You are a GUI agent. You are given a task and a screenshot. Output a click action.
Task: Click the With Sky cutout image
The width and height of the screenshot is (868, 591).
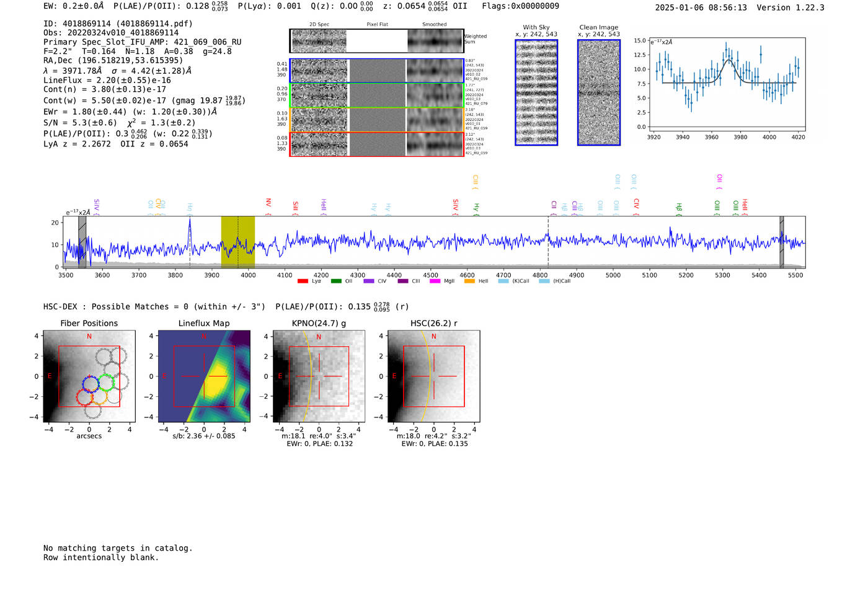(x=536, y=92)
